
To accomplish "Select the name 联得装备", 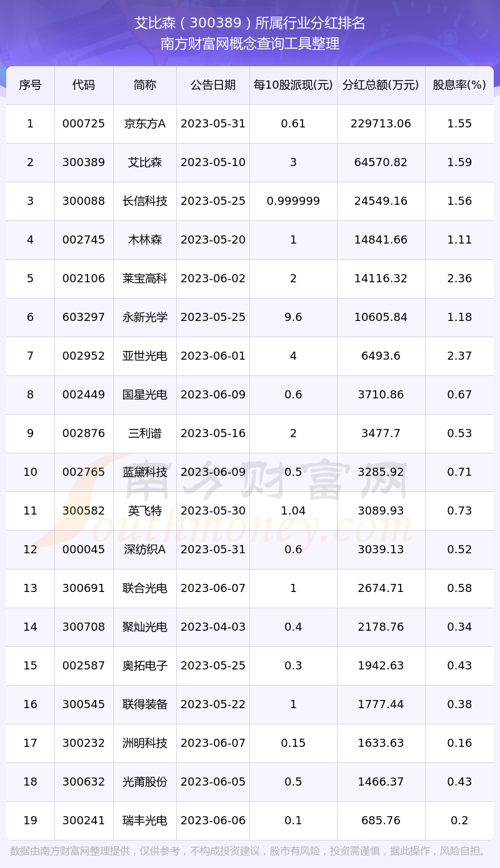I will (x=145, y=704).
